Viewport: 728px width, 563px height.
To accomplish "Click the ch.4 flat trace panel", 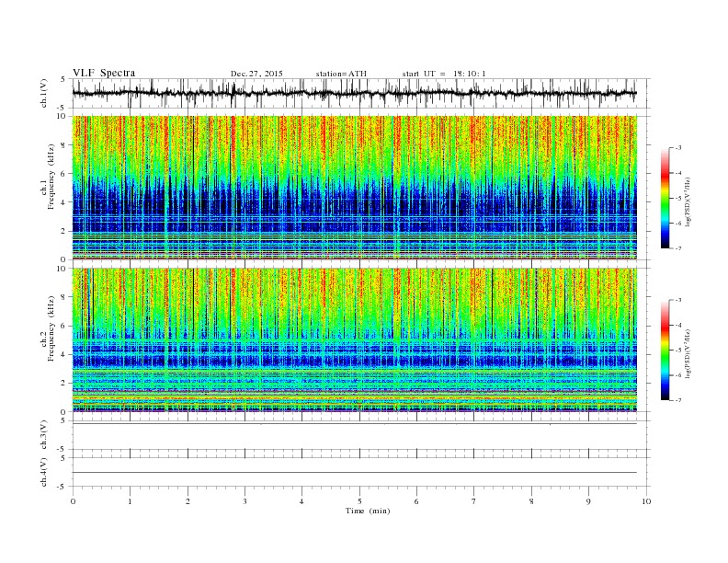I will pyautogui.click(x=360, y=472).
